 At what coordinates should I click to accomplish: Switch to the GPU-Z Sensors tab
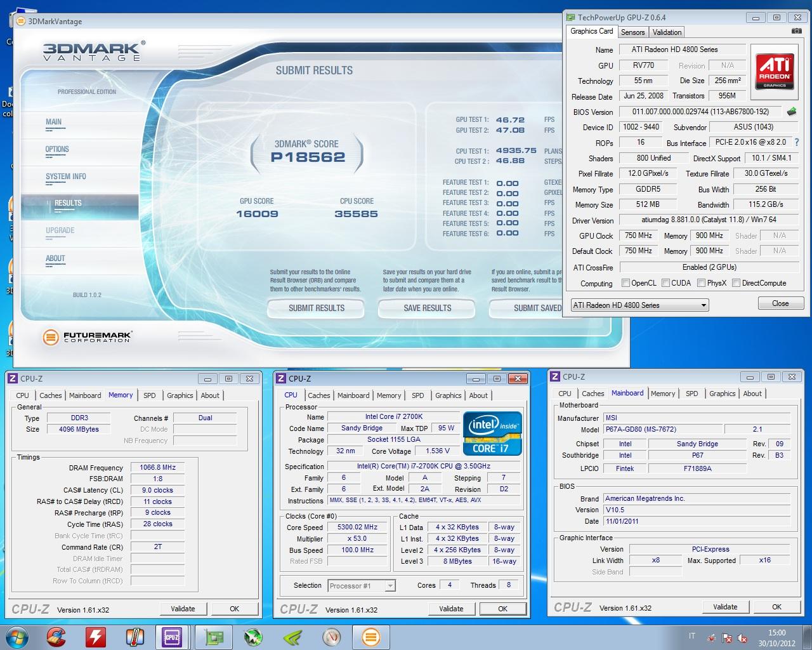pyautogui.click(x=632, y=32)
